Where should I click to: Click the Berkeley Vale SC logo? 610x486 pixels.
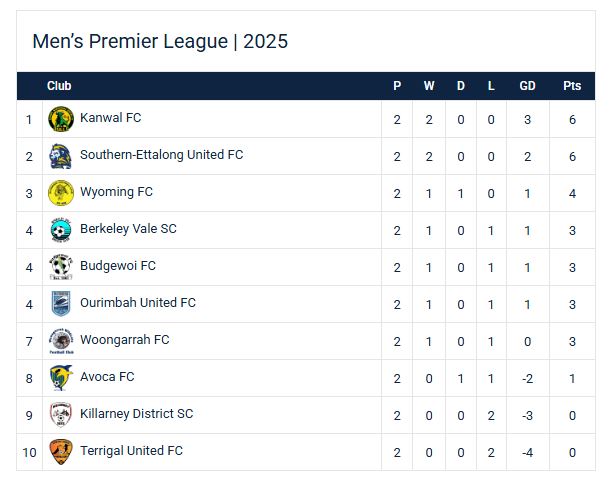61,230
